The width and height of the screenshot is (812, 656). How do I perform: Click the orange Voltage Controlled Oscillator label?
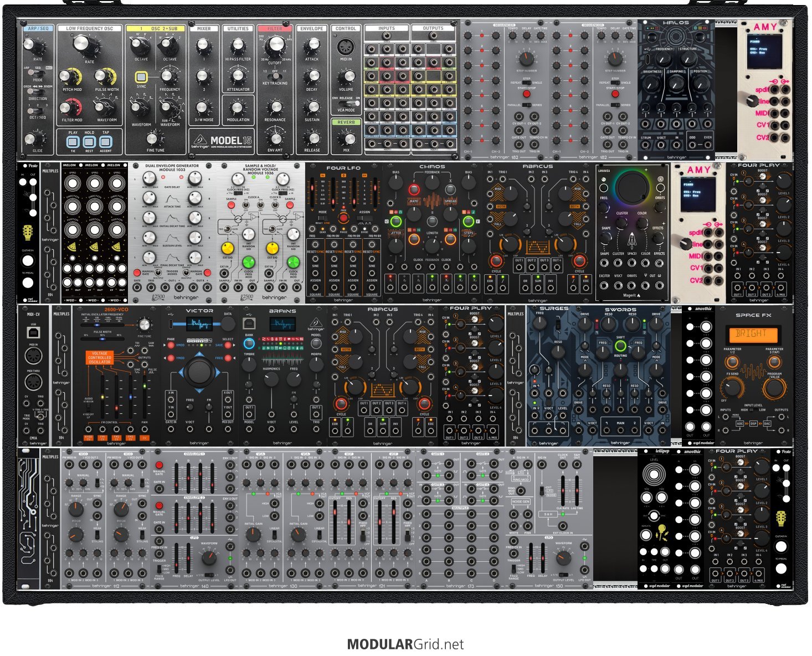(x=100, y=357)
